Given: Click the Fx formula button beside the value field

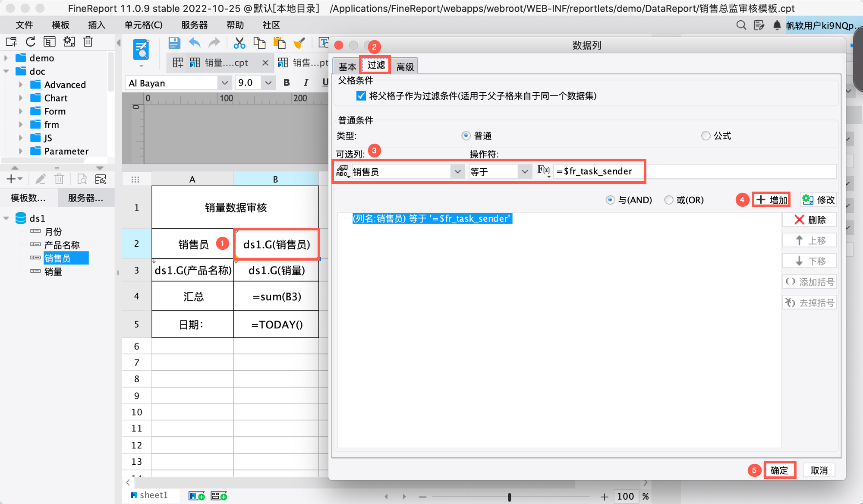Looking at the screenshot, I should click(543, 171).
